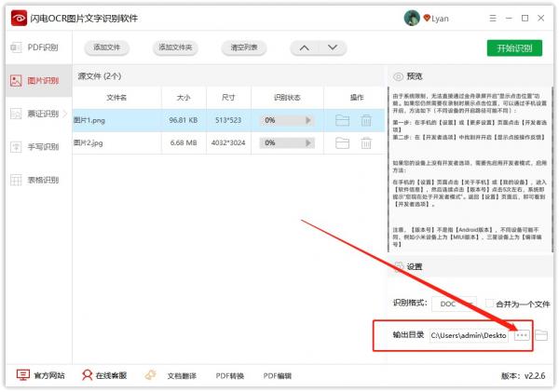The image size is (559, 392).
Task: Click the 尺寸 column header
Action: (228, 98)
